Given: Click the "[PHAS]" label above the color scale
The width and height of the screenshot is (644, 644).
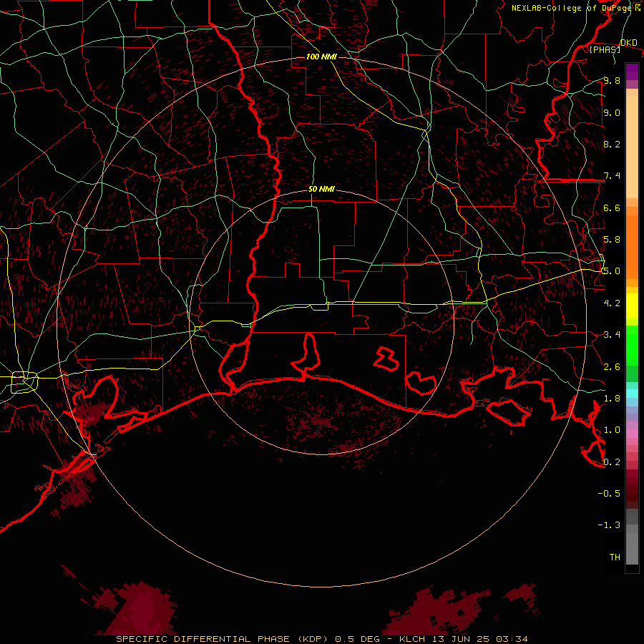Looking at the screenshot, I should (x=605, y=49).
